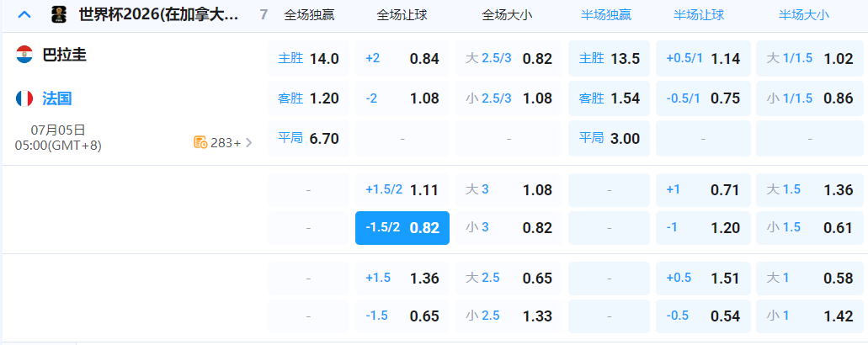Pick handicap +1.5 at 1.36
This screenshot has height=345, width=868.
(x=402, y=279)
